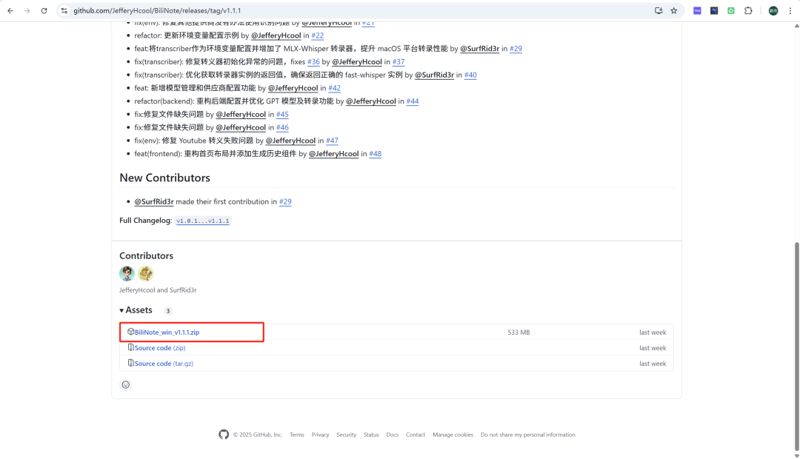The width and height of the screenshot is (800, 459).
Task: Open pull request #37 link
Action: tap(398, 62)
